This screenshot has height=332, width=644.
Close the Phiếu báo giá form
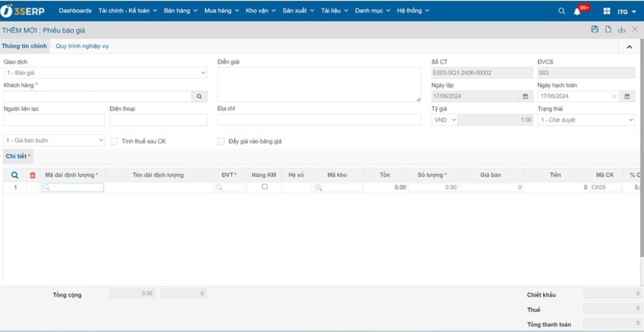coord(635,29)
